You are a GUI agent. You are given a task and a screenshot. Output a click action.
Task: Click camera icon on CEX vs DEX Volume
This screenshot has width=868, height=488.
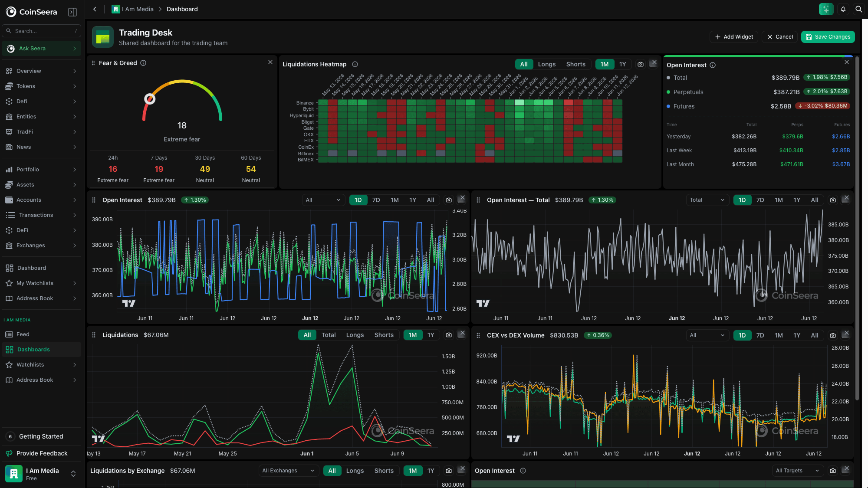point(832,335)
